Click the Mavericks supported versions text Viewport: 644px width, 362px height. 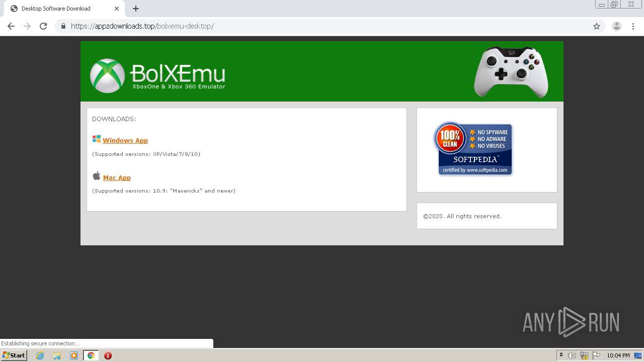(164, 191)
